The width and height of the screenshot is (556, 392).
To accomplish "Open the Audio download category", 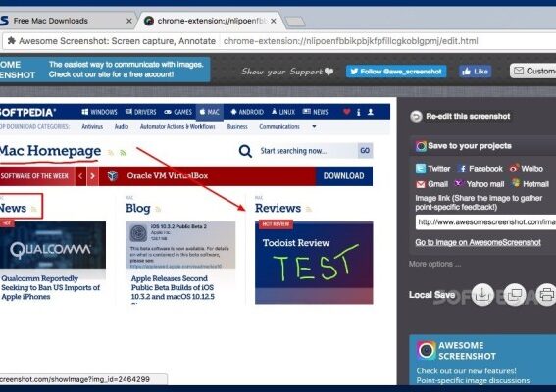I will click(122, 126).
